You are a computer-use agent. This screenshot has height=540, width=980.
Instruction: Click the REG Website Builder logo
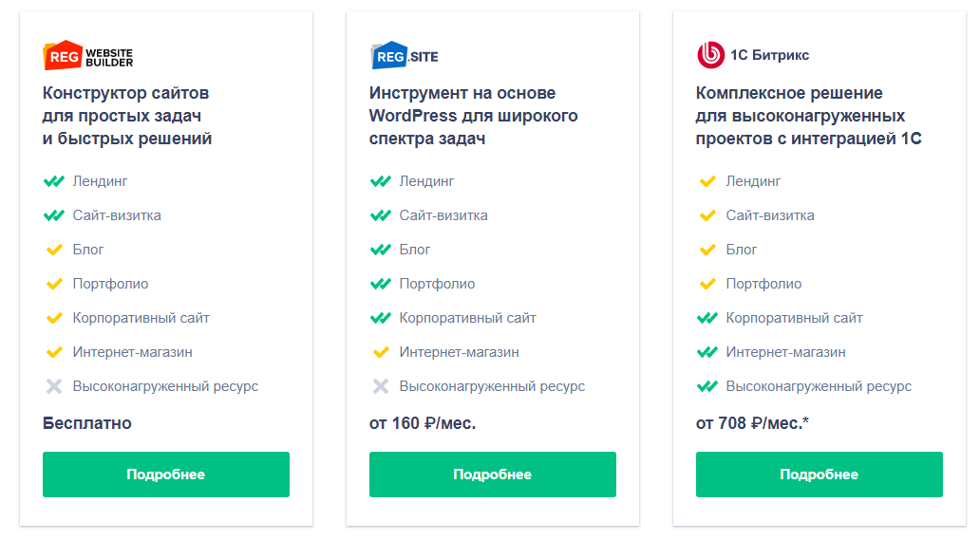tap(87, 56)
